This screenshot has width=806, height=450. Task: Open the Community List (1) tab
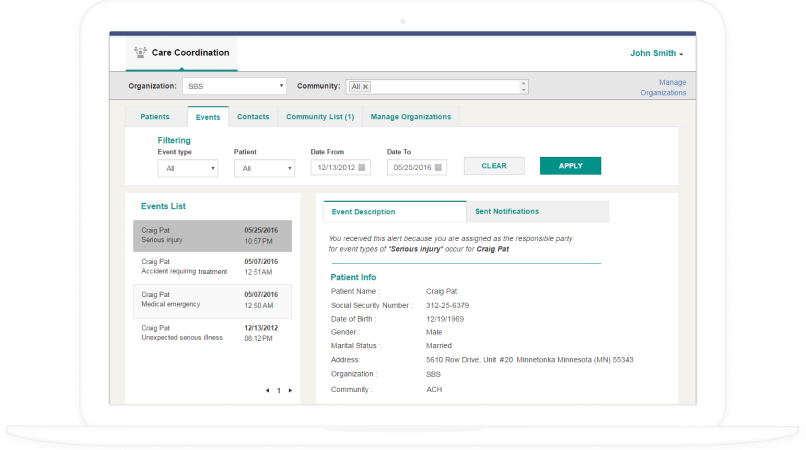(320, 117)
